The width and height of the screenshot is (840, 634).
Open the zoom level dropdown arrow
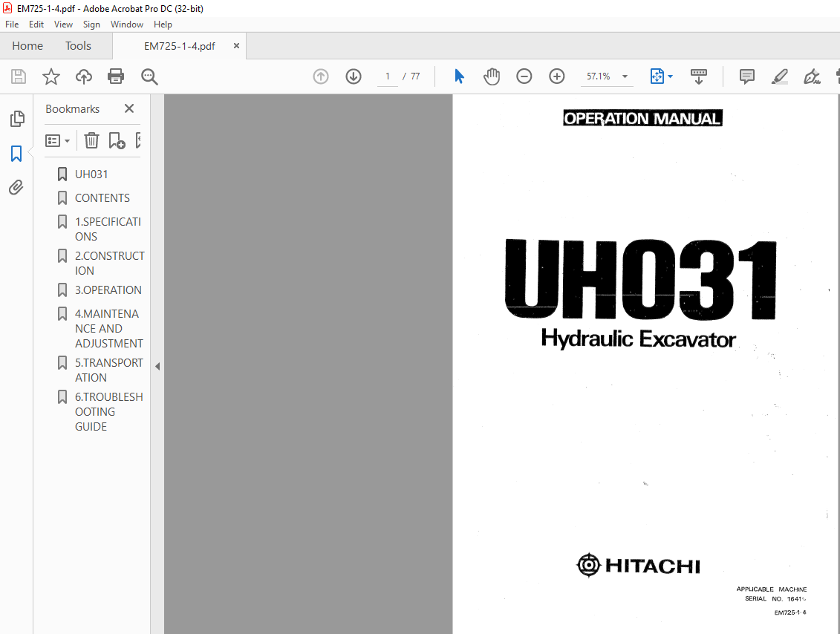(x=625, y=76)
